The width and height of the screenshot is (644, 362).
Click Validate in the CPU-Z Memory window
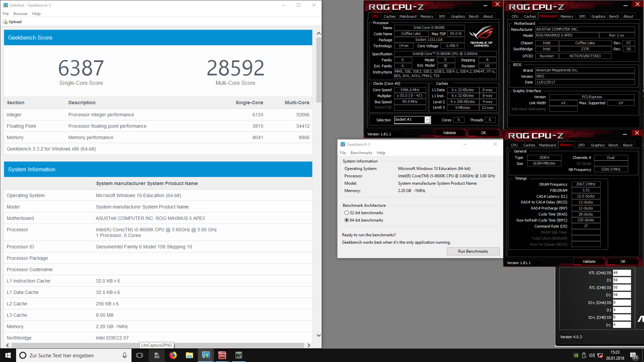(x=589, y=261)
